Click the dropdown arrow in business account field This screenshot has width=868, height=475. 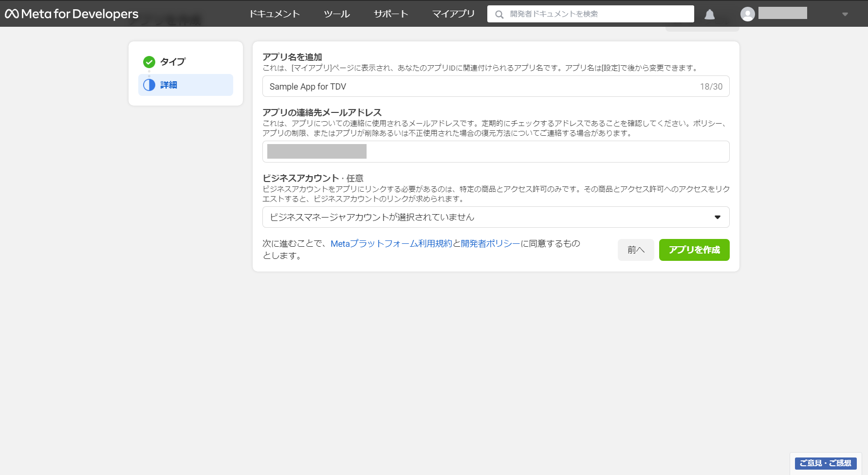coord(717,217)
